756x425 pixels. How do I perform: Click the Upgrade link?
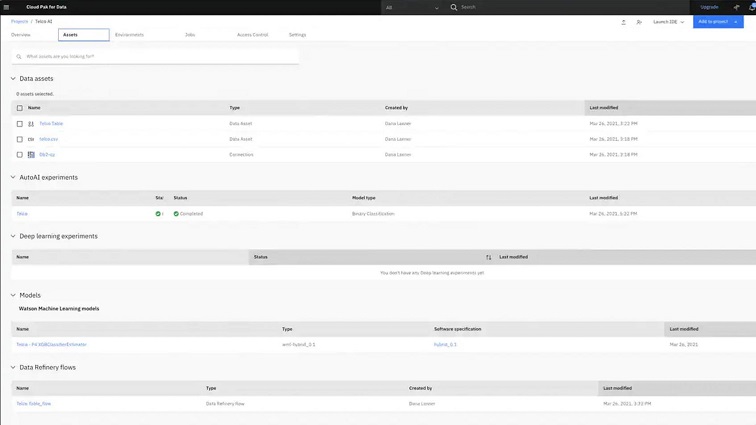[x=709, y=7]
